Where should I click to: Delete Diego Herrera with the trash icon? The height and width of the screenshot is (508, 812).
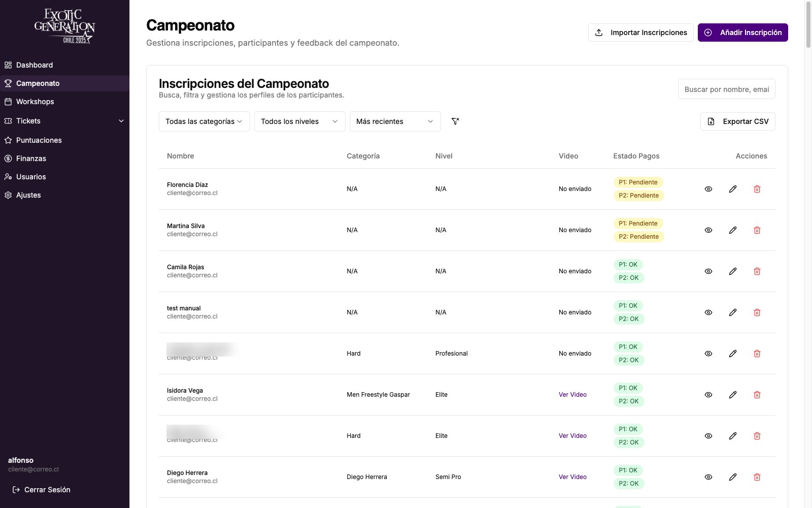757,477
